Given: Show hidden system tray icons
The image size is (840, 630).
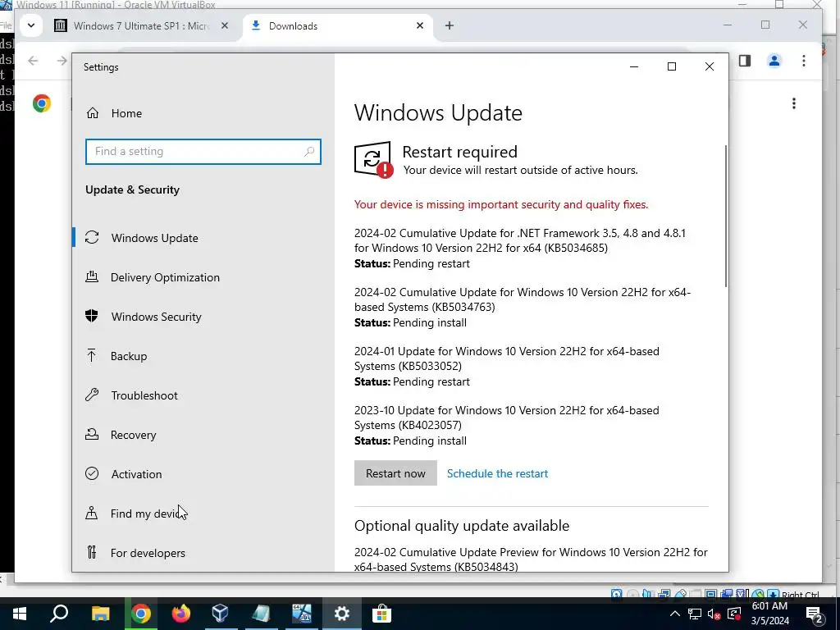Looking at the screenshot, I should click(x=675, y=614).
